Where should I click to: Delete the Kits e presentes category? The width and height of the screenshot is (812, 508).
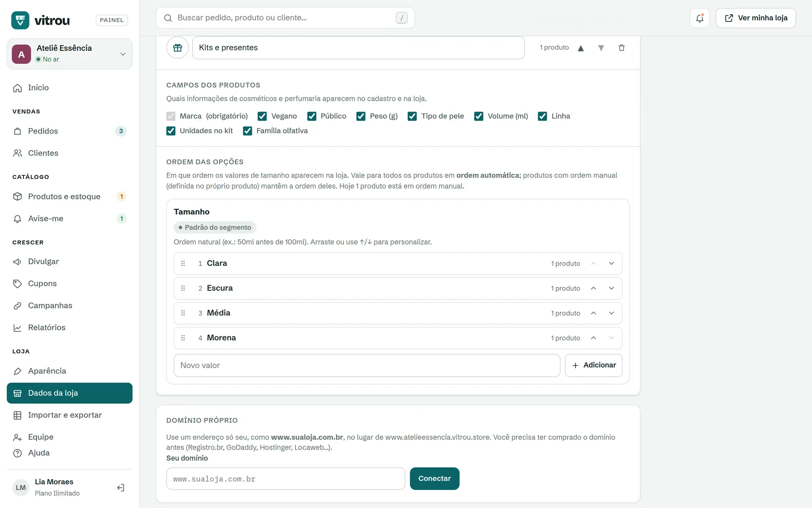pyautogui.click(x=622, y=48)
